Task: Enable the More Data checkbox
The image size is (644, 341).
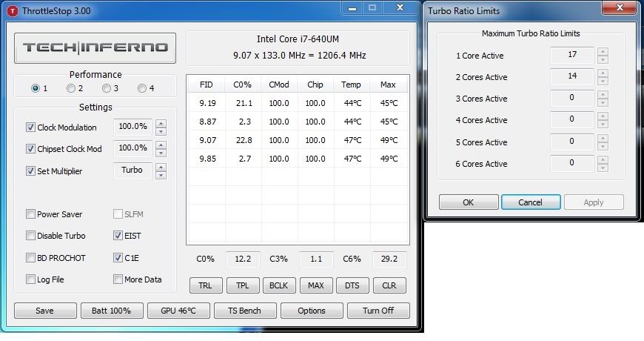Action: [x=118, y=279]
